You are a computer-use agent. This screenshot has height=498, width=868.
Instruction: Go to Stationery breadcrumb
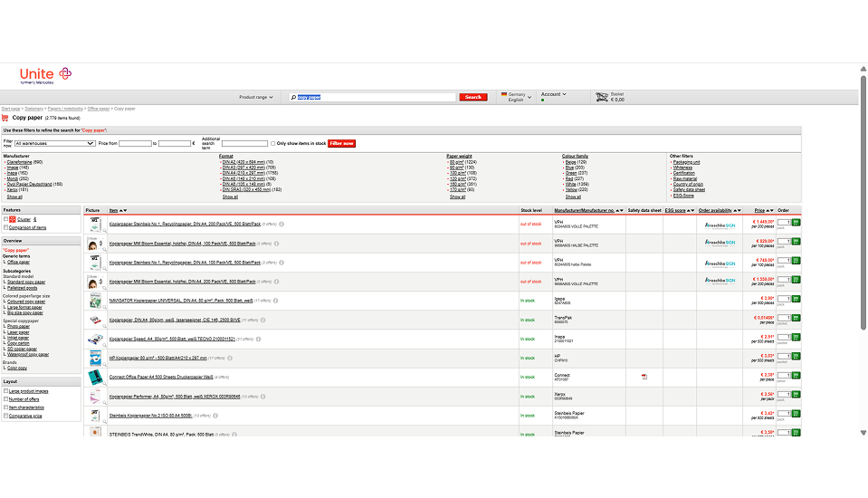coord(33,109)
